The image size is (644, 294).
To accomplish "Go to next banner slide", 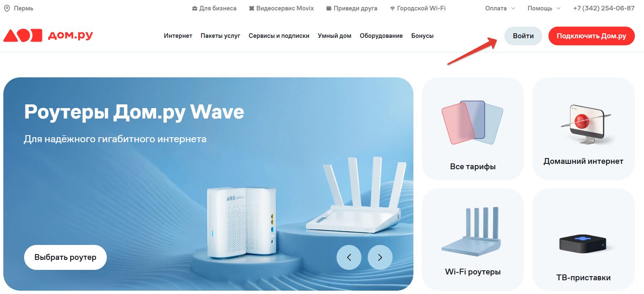I will [380, 257].
